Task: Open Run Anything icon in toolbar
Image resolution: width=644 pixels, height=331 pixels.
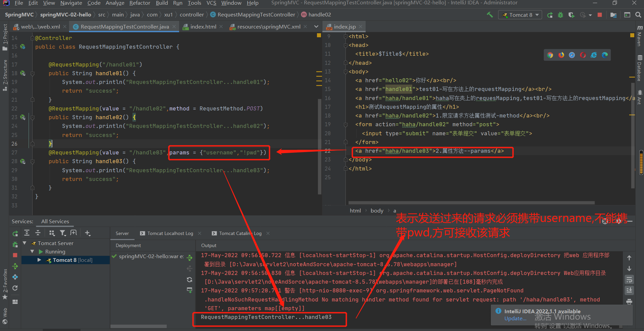Action: tap(627, 15)
